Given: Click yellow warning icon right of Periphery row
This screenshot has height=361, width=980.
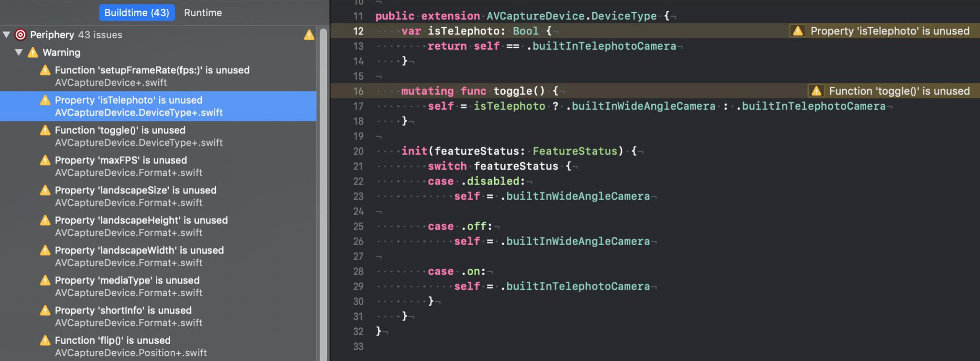Looking at the screenshot, I should point(309,35).
